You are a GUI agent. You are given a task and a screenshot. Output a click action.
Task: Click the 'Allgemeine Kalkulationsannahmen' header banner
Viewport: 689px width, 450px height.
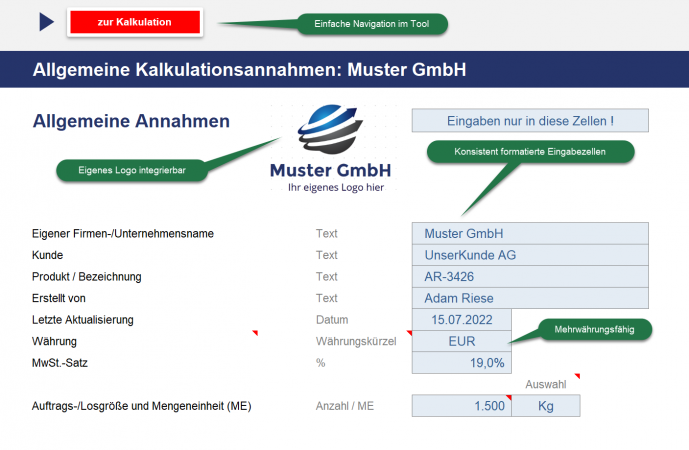[x=250, y=70]
